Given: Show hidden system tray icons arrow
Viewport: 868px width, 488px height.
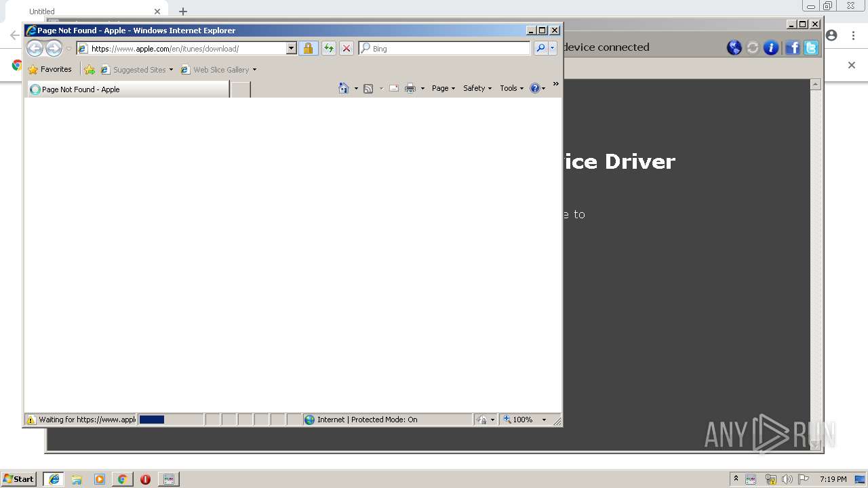Looking at the screenshot, I should coord(736,479).
